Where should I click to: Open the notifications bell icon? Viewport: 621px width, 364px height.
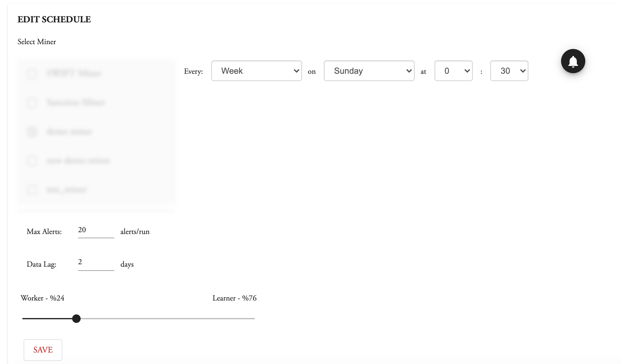(573, 61)
